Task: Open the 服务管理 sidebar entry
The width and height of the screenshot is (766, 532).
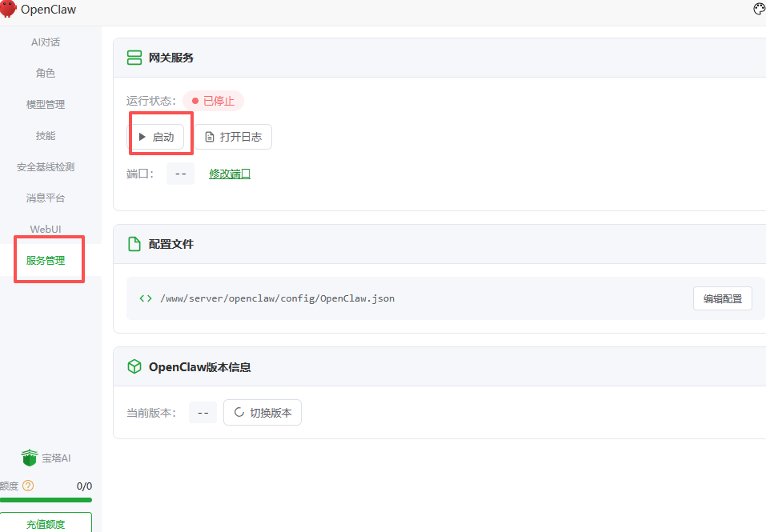Action: 46,259
